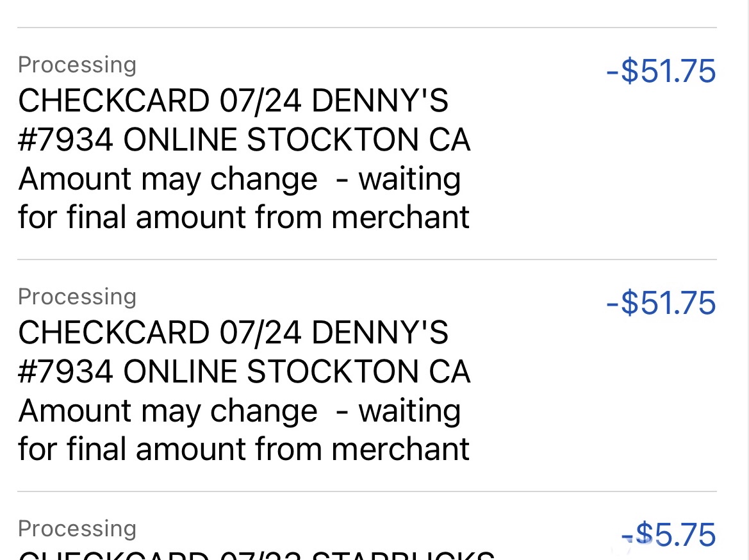
Task: Tap the Processing status of the upper Denny's charge
Action: click(77, 65)
